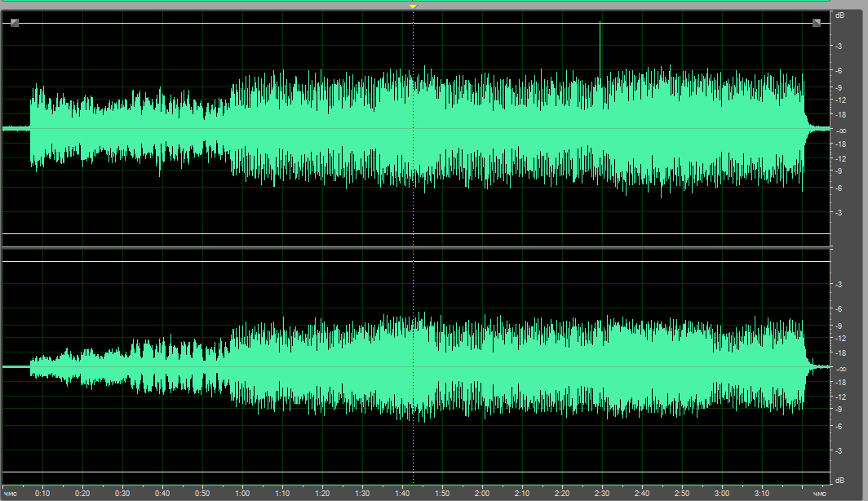This screenshot has height=501, width=868.
Task: Click the divider between the two channels
Action: 414,247
